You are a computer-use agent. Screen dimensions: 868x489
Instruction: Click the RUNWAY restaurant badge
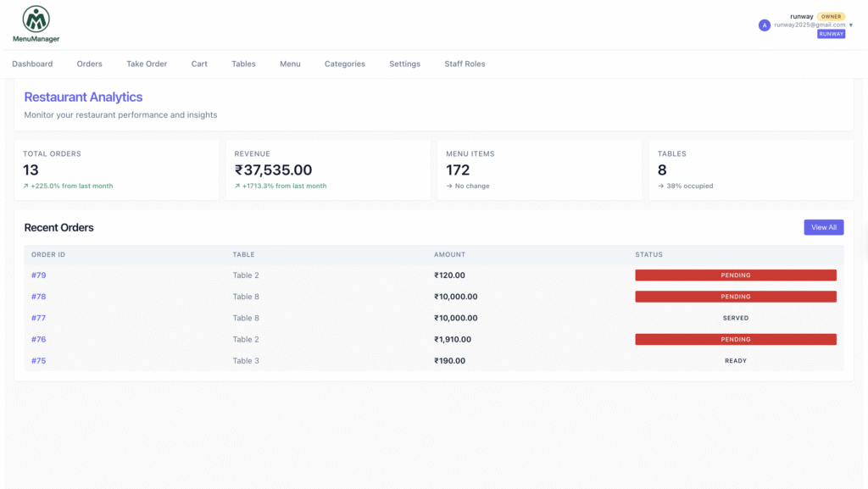pos(831,34)
